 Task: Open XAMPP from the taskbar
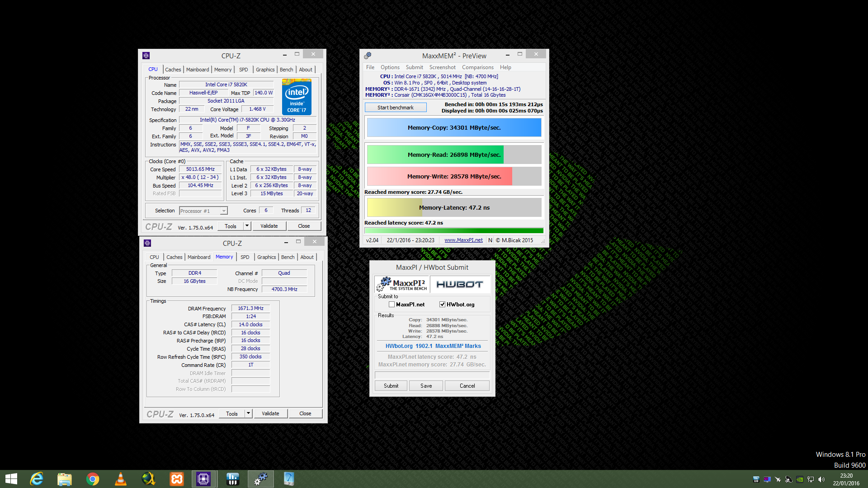[x=177, y=479]
